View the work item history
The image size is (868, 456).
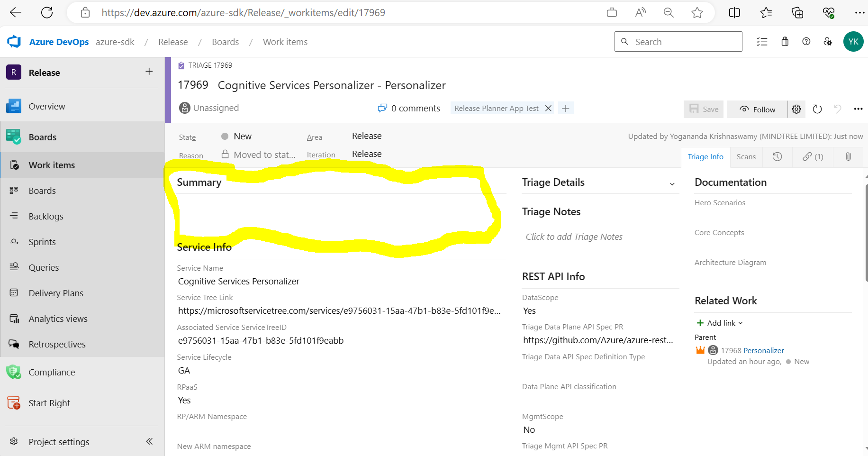(x=777, y=157)
